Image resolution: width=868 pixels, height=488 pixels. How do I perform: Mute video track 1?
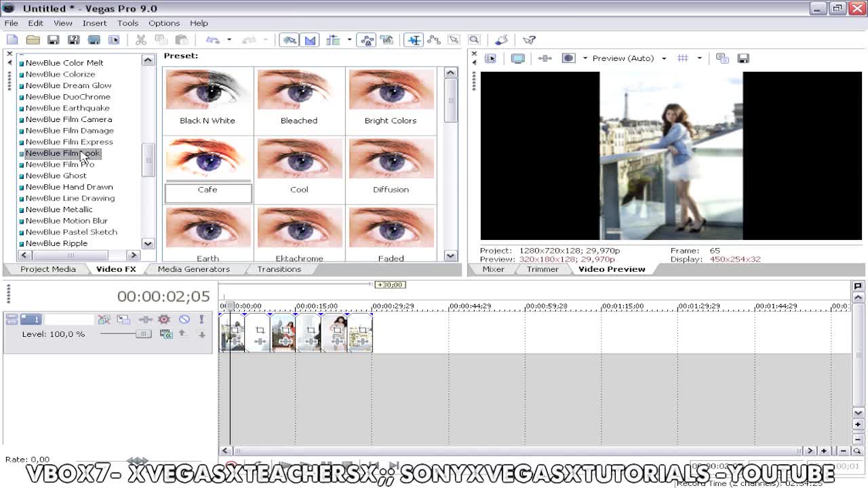184,319
